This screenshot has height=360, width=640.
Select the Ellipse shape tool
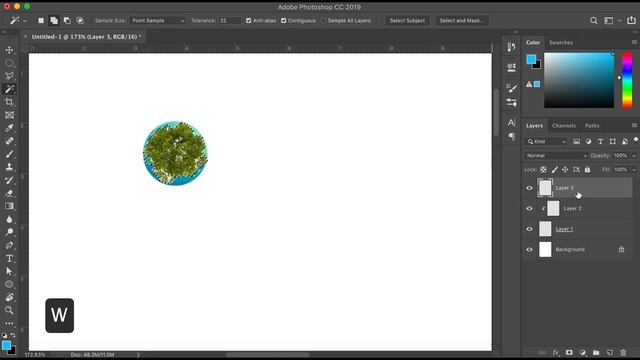(9, 284)
